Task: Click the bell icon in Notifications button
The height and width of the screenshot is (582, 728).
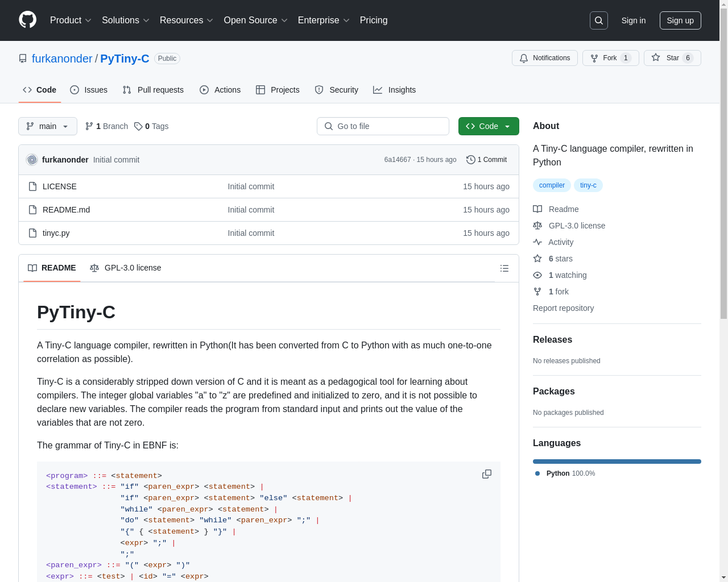Action: pos(524,58)
